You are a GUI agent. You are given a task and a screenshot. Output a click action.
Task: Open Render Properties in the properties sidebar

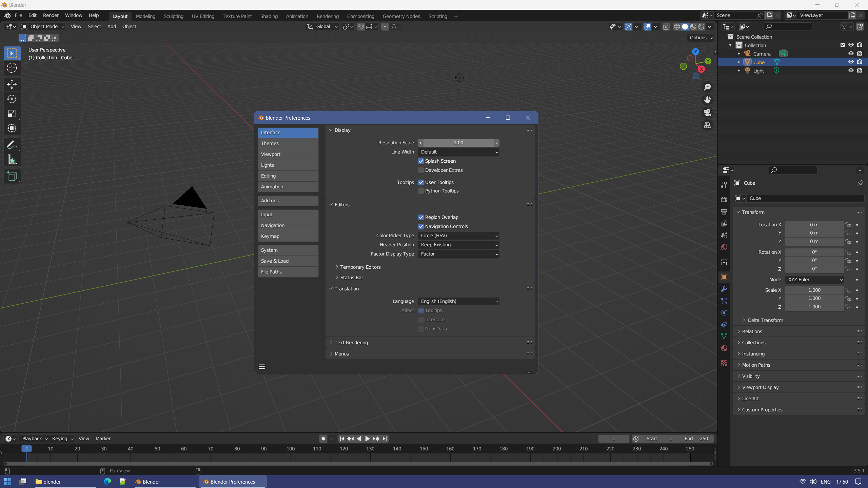pos(724,200)
